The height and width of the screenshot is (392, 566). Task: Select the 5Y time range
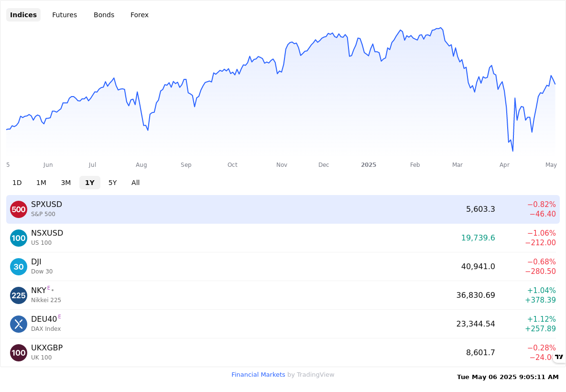(113, 183)
